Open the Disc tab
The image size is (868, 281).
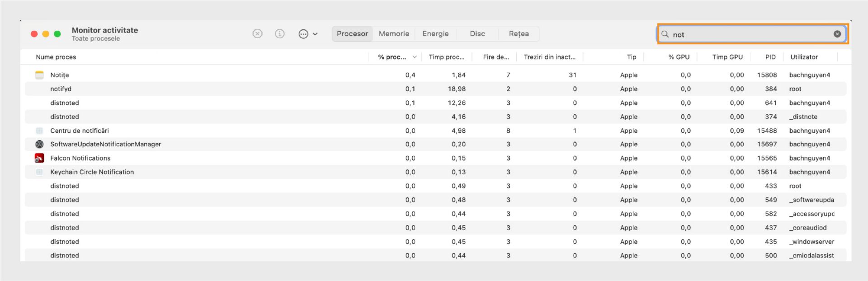477,34
